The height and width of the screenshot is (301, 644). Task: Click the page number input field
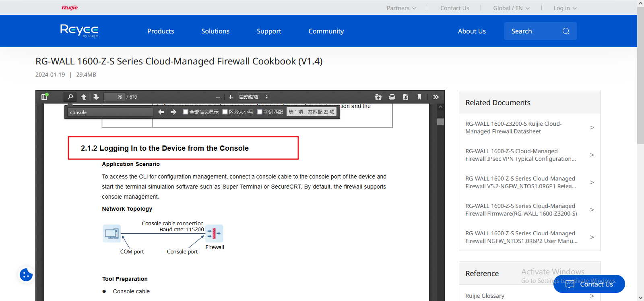click(x=114, y=97)
